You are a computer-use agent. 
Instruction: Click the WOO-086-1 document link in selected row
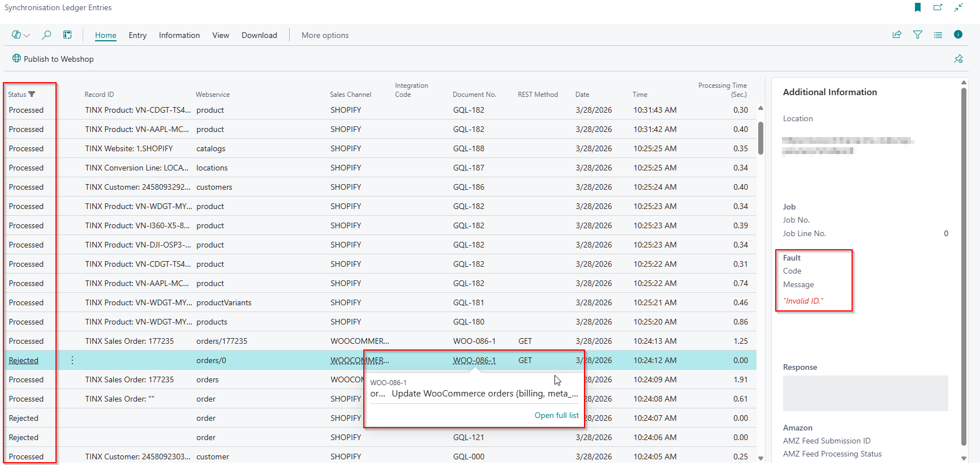[x=474, y=360]
